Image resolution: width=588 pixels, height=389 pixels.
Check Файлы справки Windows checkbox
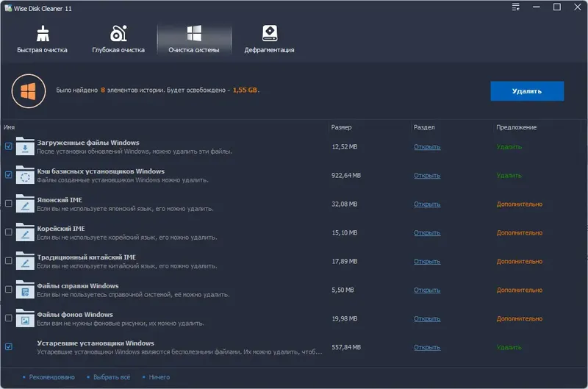[9, 290]
